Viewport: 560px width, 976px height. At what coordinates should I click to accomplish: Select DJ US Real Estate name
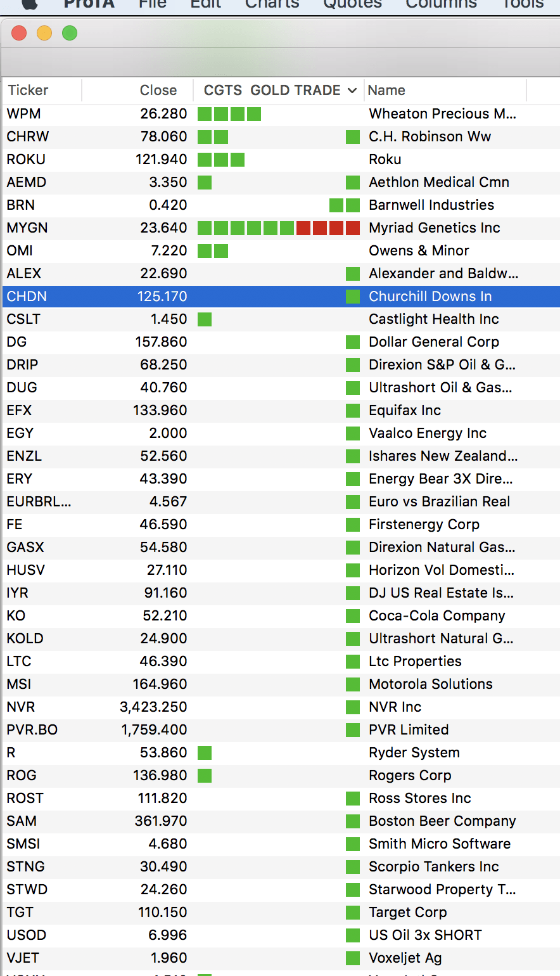(x=441, y=593)
